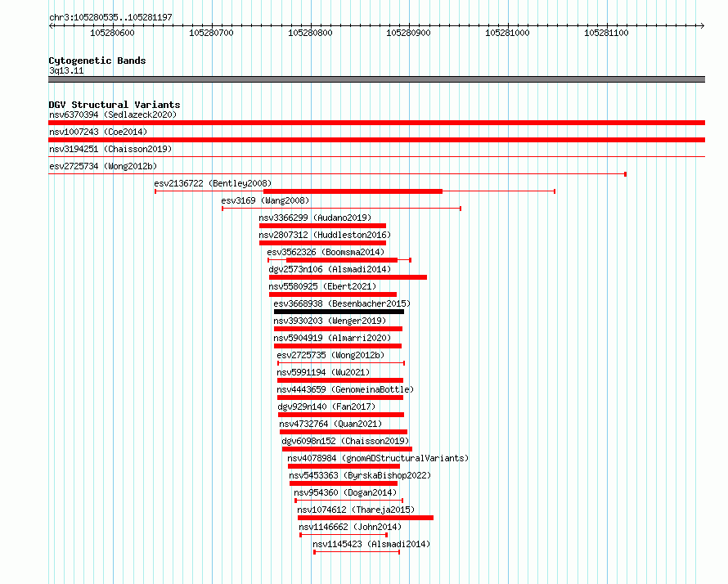728x584 pixels.
Task: Click ruler position 105280600
Action: point(112,33)
